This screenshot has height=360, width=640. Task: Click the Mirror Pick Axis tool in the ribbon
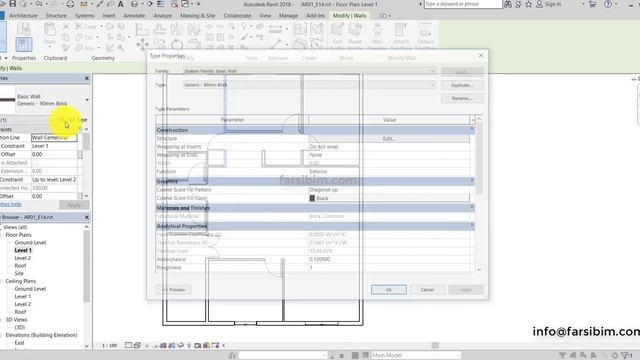177,29
